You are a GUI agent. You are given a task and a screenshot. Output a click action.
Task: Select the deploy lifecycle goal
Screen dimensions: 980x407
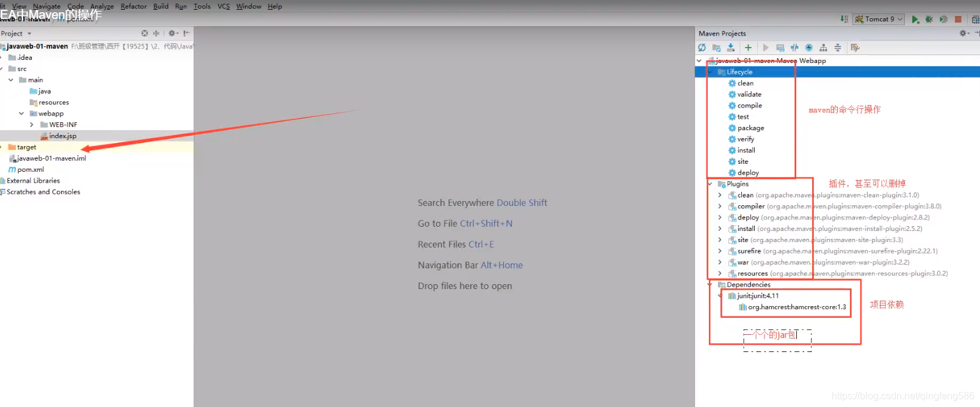click(x=744, y=173)
